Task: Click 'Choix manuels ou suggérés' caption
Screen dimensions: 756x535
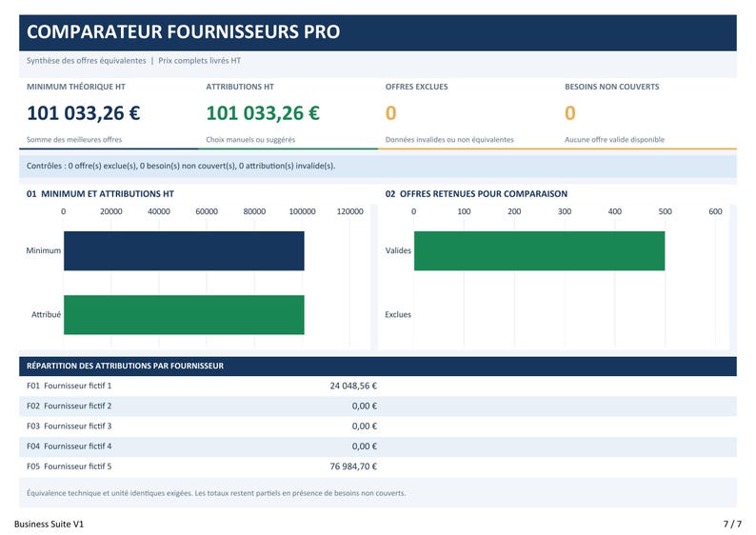Action: 250,140
